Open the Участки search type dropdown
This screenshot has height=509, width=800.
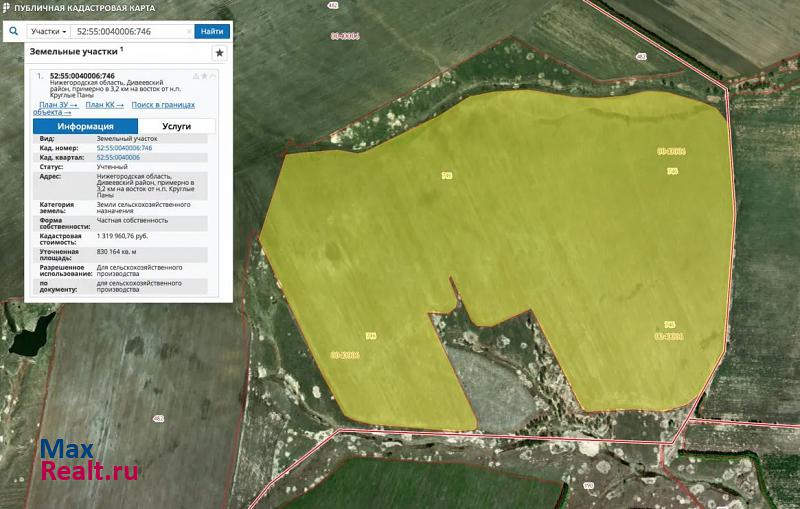[50, 31]
